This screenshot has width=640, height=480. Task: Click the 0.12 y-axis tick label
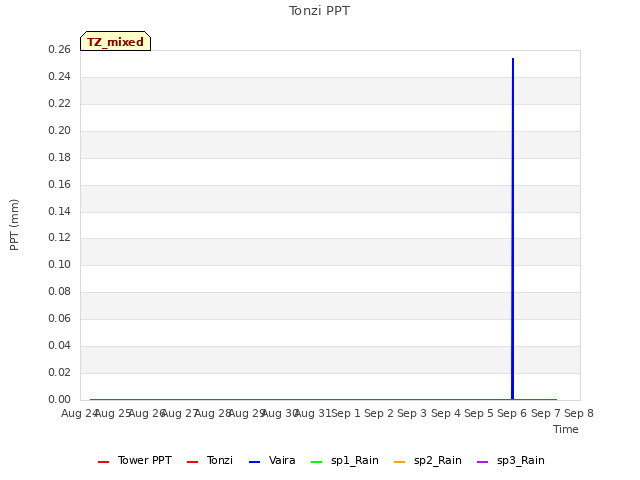[60, 237]
